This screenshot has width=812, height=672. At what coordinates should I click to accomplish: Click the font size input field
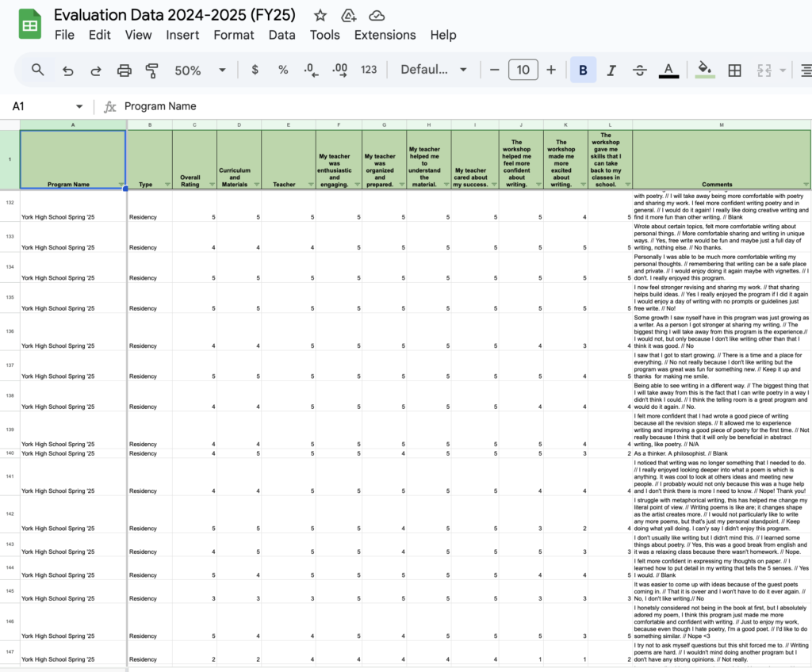[x=523, y=70]
